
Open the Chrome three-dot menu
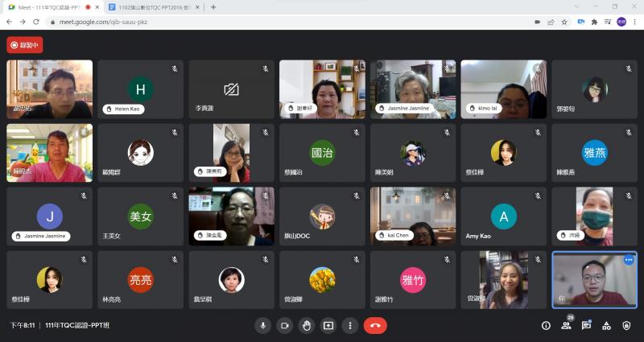[635, 22]
